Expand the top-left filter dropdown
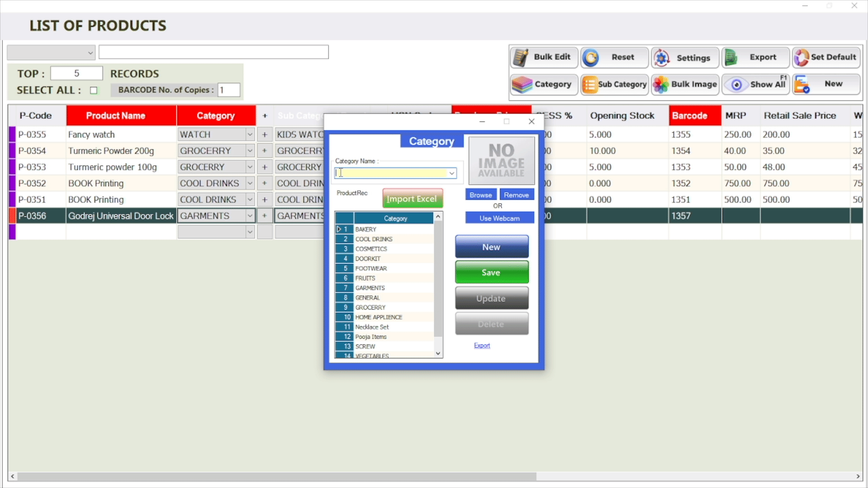This screenshot has width=868, height=488. 90,53
